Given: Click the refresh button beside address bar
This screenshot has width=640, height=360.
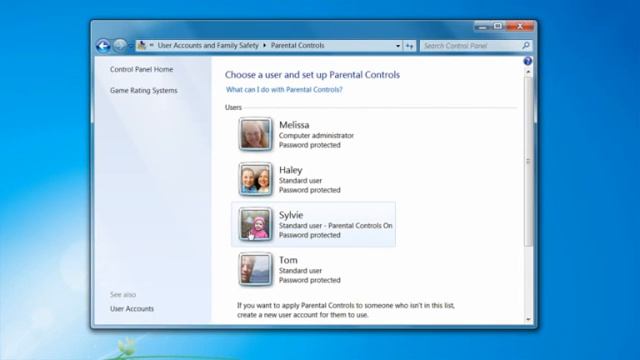Looking at the screenshot, I should click(x=409, y=46).
